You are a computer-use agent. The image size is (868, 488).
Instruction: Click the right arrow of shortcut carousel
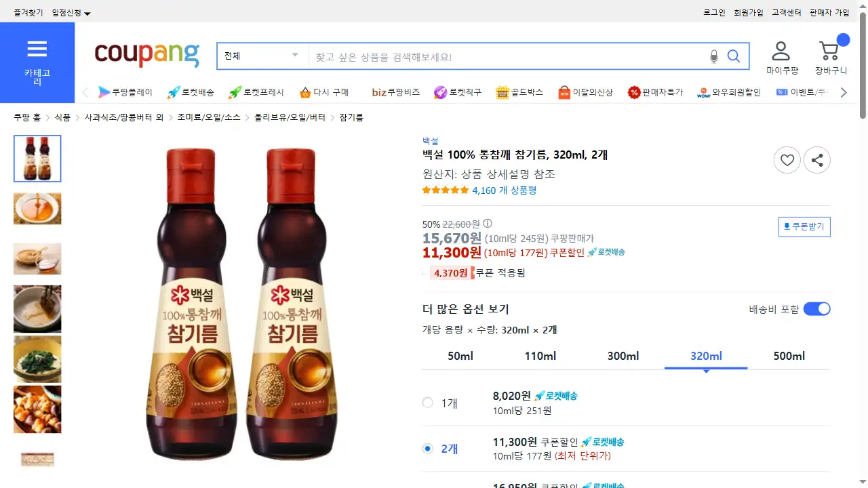tap(844, 92)
